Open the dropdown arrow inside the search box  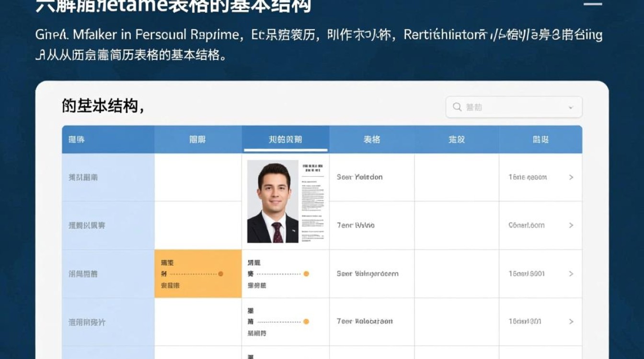[571, 108]
